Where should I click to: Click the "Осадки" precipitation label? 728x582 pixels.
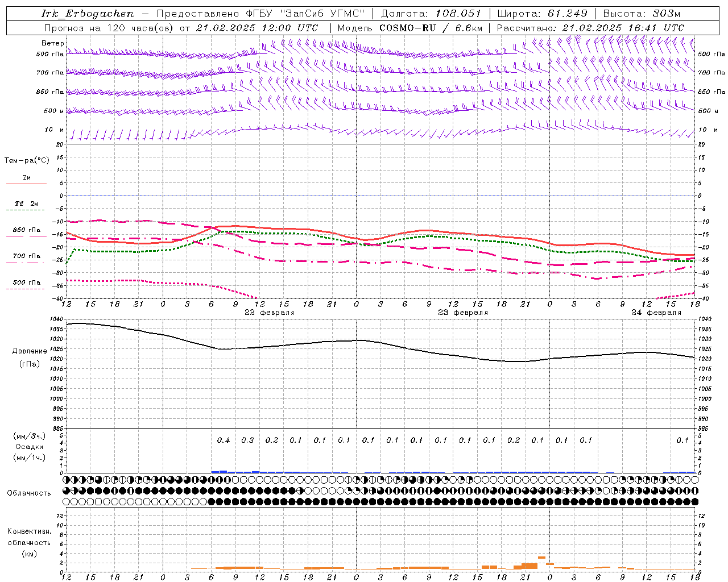coord(30,447)
